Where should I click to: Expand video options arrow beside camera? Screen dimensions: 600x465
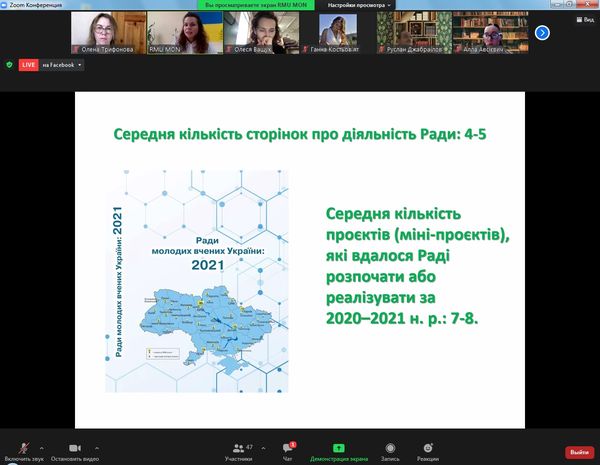[x=97, y=448]
